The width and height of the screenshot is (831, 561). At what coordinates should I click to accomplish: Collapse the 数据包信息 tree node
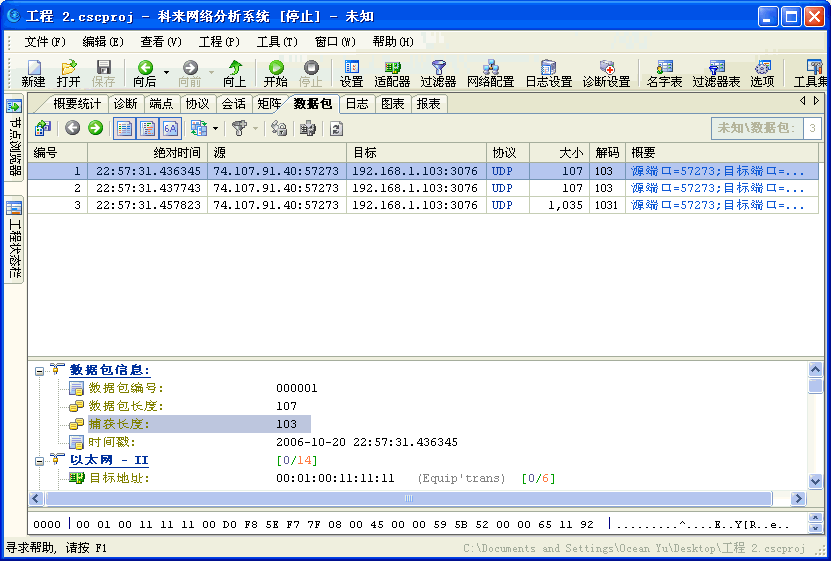(40, 371)
